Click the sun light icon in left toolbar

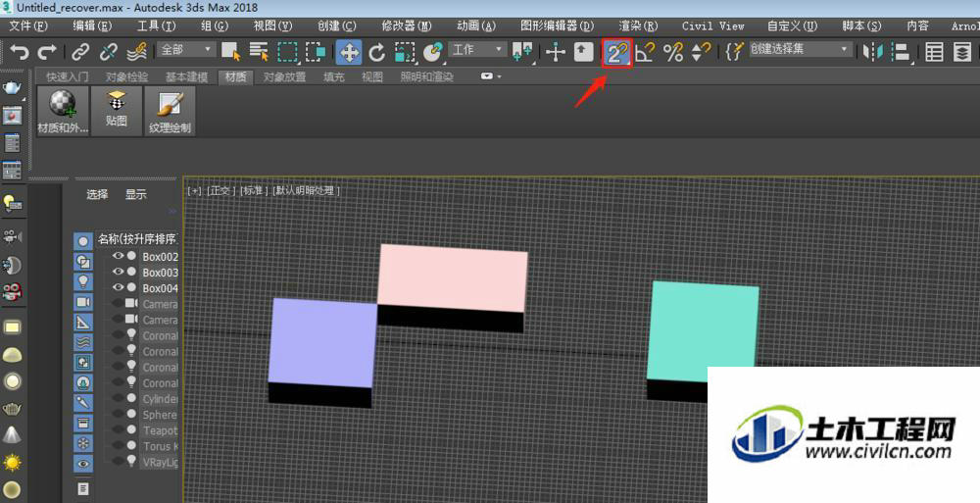12,463
